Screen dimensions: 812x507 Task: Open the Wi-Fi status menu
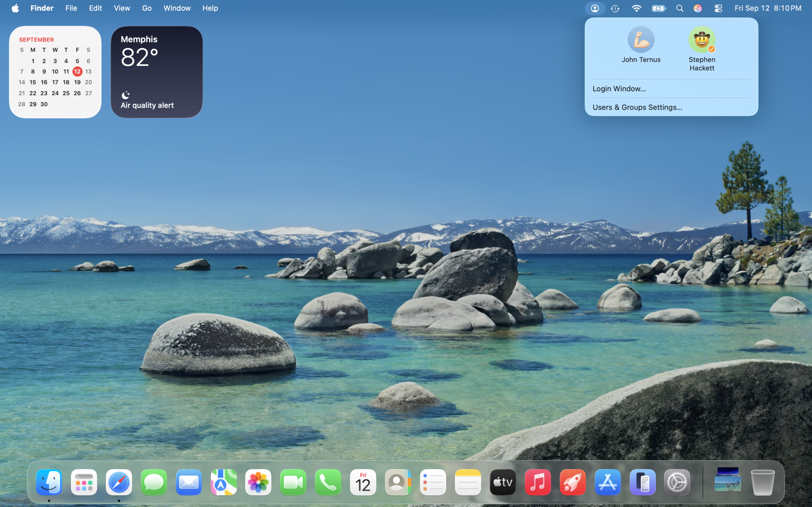(636, 8)
